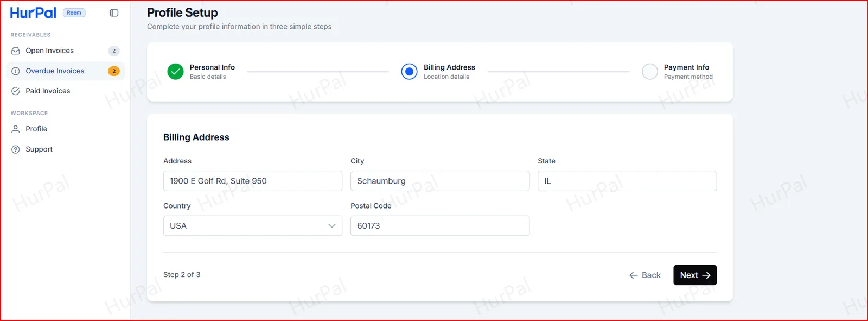Click the Personal Info step label
This screenshot has width=868, height=321.
click(x=212, y=67)
